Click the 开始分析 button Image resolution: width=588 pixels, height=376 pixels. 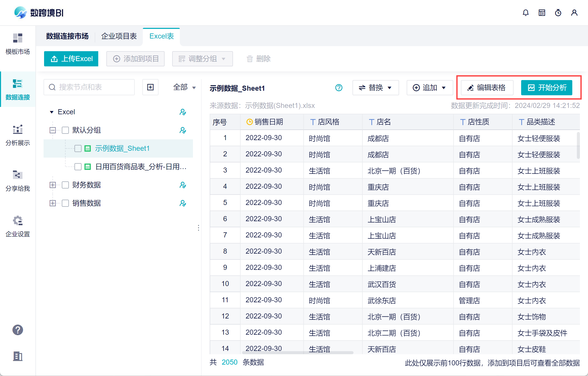(546, 88)
